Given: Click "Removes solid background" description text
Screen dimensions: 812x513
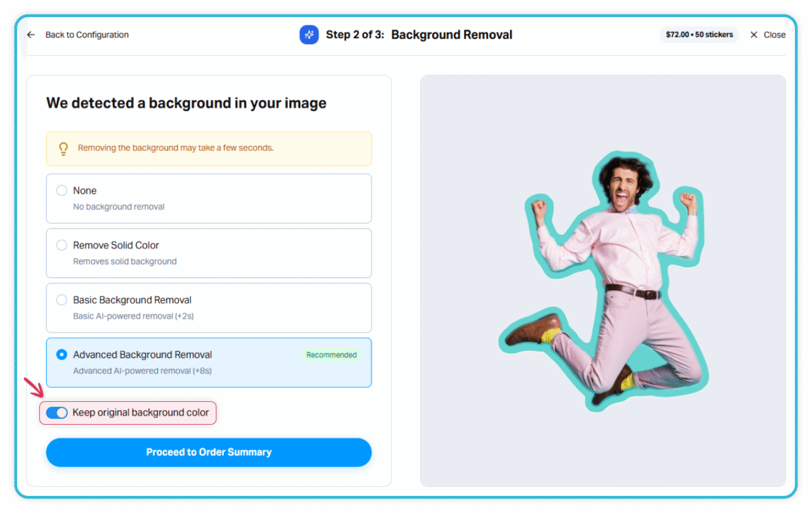Looking at the screenshot, I should coord(125,262).
